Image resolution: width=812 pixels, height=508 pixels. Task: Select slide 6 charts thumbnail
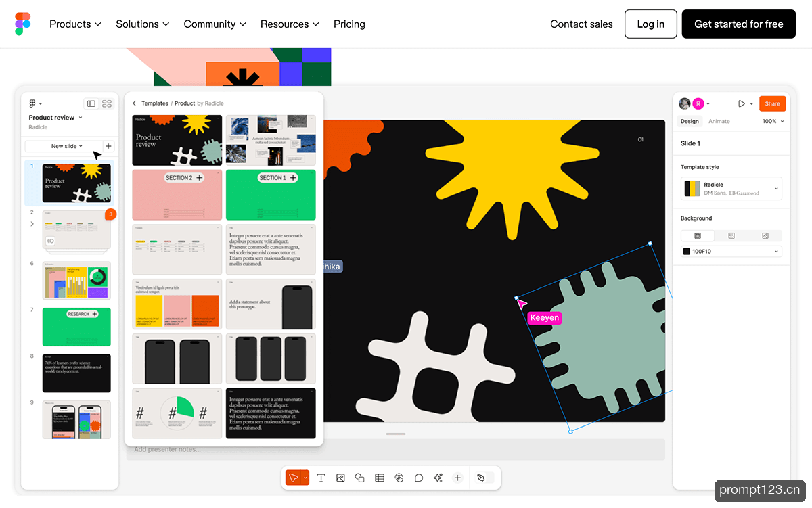[76, 281]
